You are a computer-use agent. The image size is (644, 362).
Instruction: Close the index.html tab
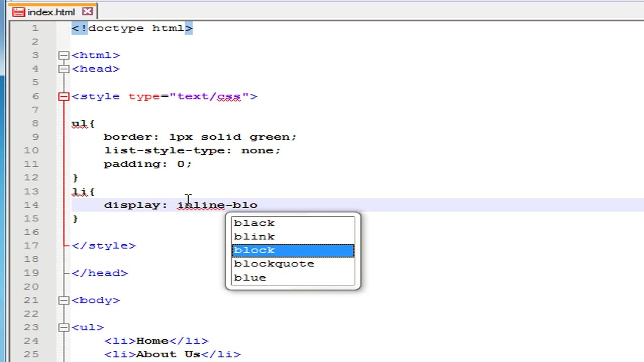pyautogui.click(x=87, y=11)
